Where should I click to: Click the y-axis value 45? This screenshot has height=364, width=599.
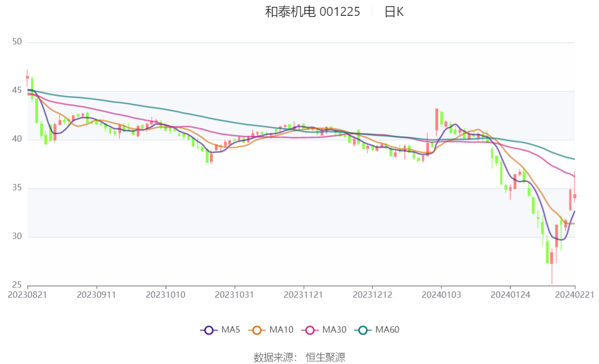point(17,90)
